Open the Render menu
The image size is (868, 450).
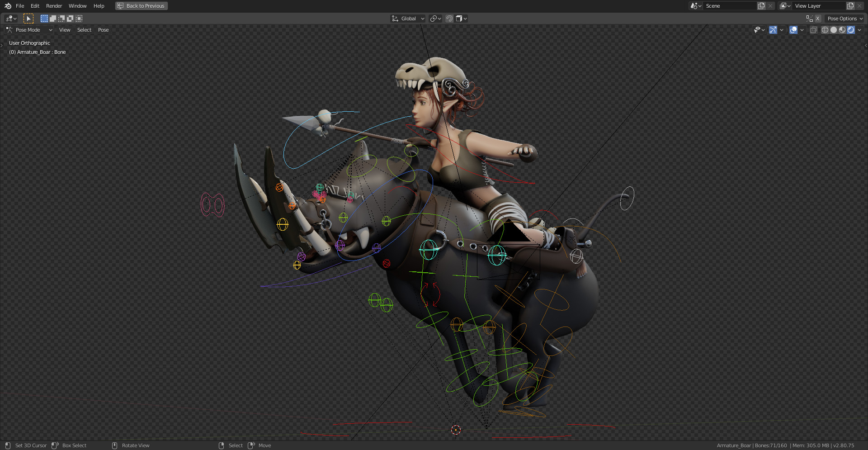click(54, 6)
